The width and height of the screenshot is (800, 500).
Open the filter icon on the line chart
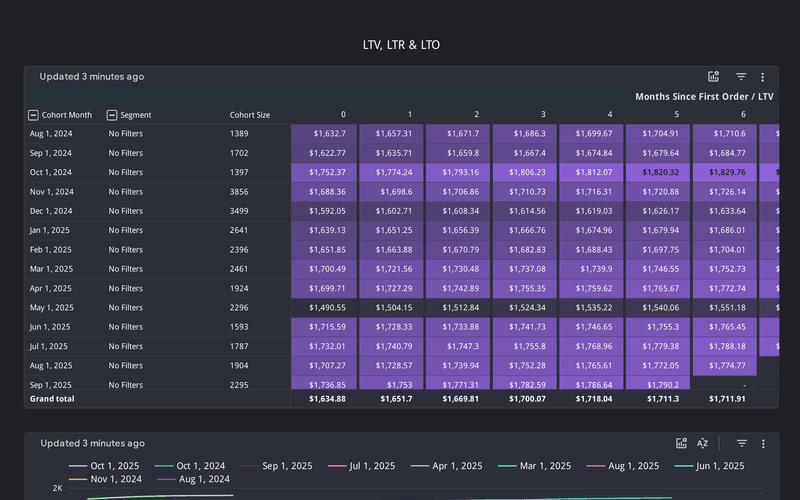tap(741, 443)
